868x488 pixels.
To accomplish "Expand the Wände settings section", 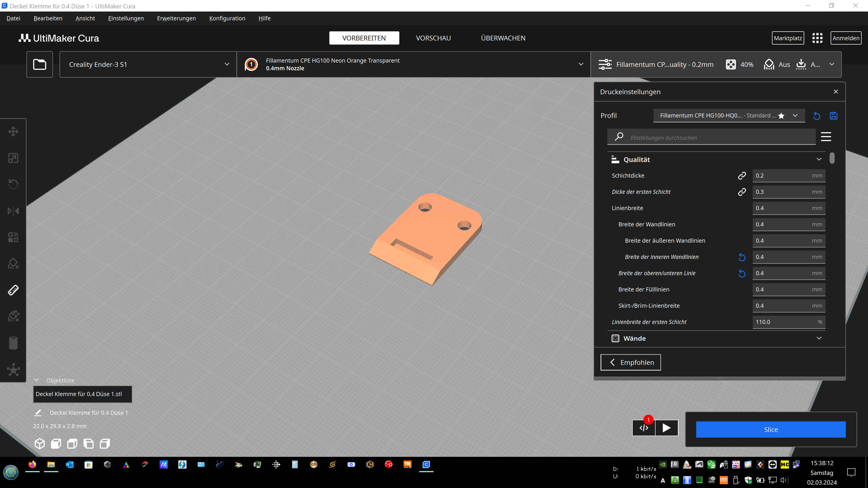I will click(716, 338).
